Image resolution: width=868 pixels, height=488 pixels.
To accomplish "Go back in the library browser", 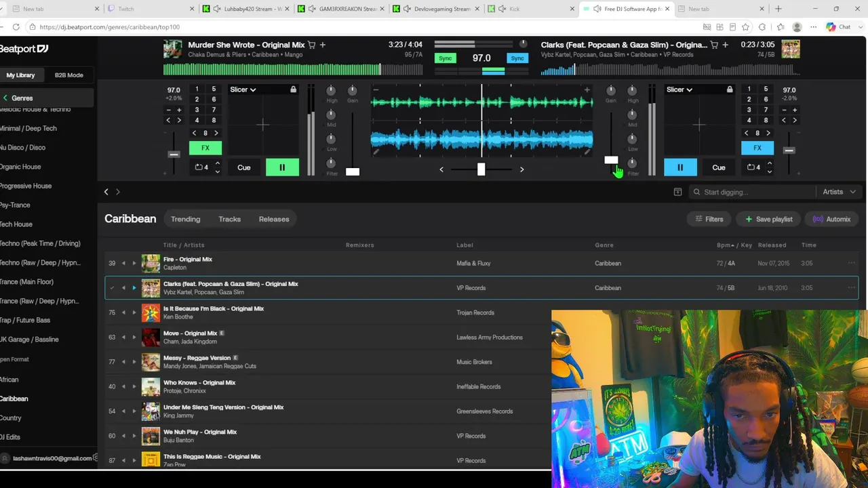I will pyautogui.click(x=106, y=192).
